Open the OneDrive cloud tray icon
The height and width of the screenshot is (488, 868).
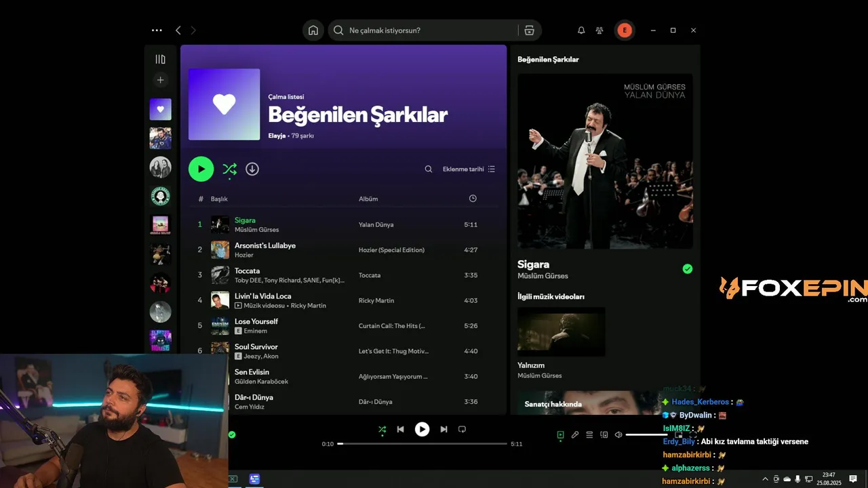787,479
